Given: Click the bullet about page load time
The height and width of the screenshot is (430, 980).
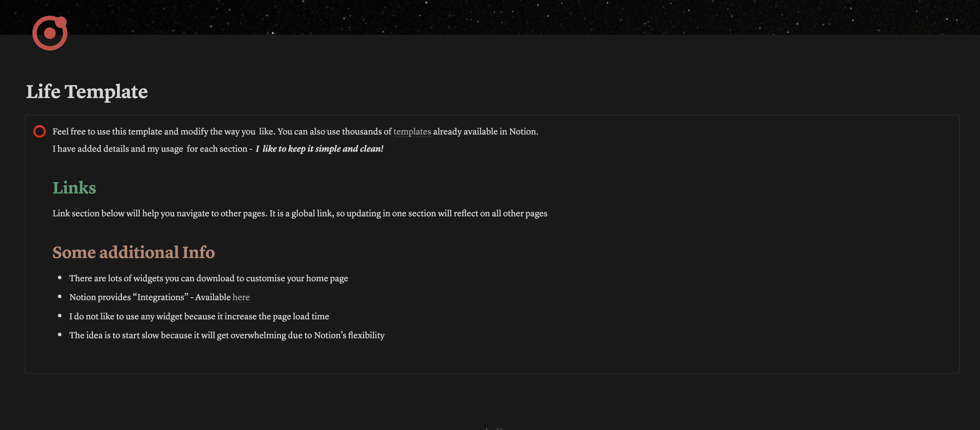Looking at the screenshot, I should pos(199,317).
